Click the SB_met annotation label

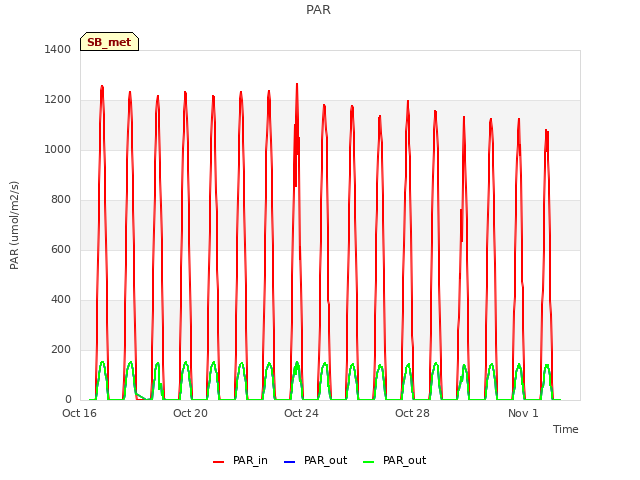[109, 42]
